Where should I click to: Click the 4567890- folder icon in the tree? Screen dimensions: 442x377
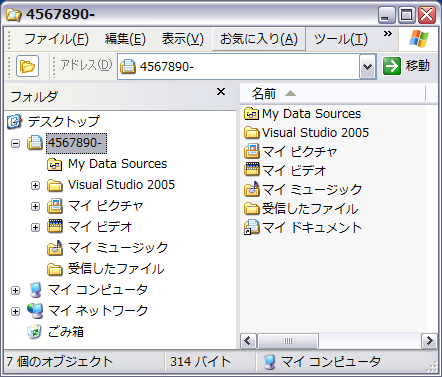(35, 143)
